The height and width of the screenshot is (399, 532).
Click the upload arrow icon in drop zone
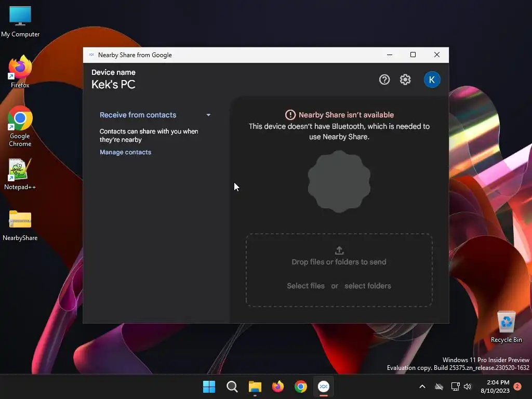[339, 250]
